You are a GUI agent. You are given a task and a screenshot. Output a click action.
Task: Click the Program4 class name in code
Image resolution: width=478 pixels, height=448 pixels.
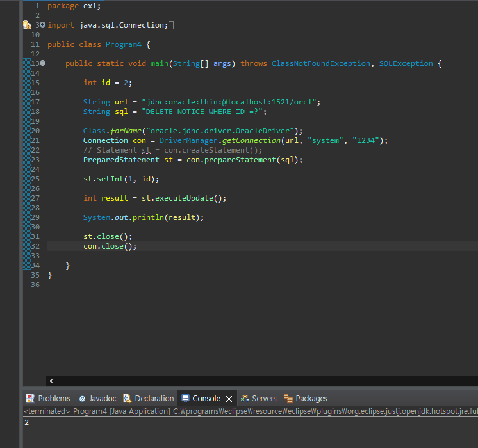[124, 44]
